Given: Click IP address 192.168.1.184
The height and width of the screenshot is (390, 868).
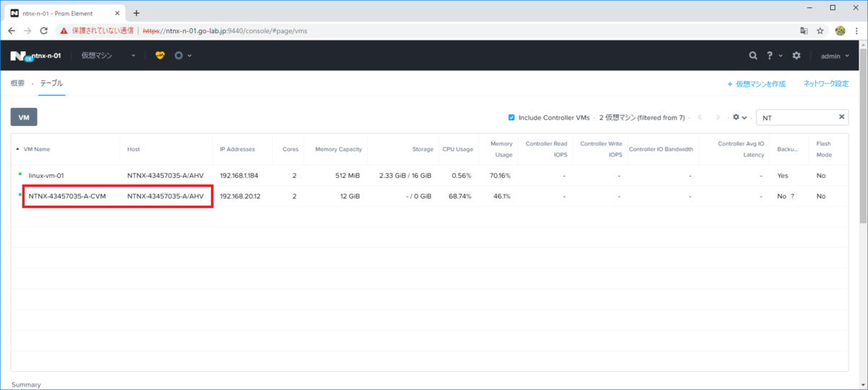Looking at the screenshot, I should (239, 176).
